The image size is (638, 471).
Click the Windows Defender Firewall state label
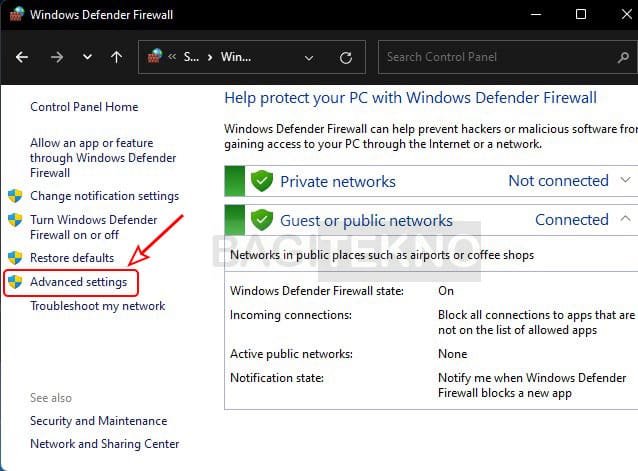point(317,291)
